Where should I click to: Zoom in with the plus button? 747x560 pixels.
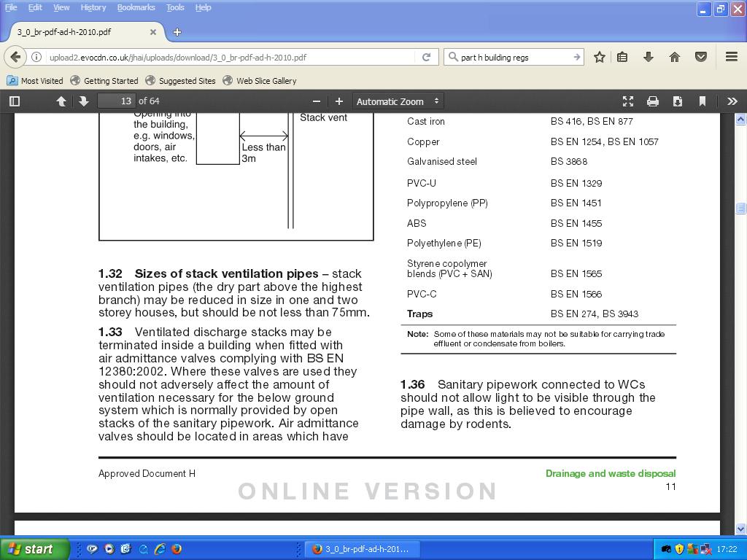338,101
